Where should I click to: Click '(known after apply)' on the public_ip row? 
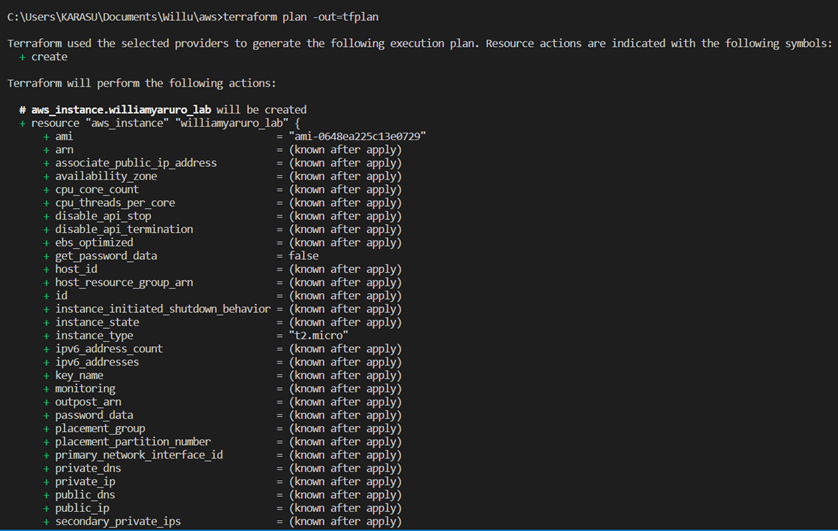click(345, 508)
